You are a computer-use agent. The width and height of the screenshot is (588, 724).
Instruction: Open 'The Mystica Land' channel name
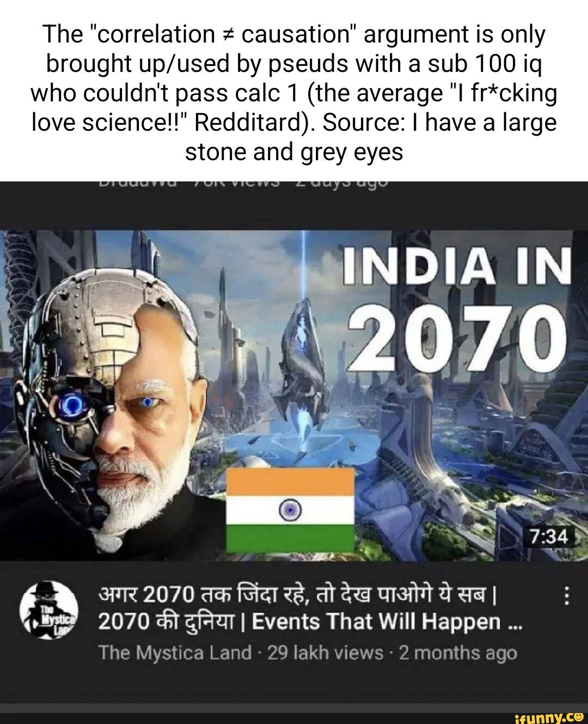coord(175,653)
